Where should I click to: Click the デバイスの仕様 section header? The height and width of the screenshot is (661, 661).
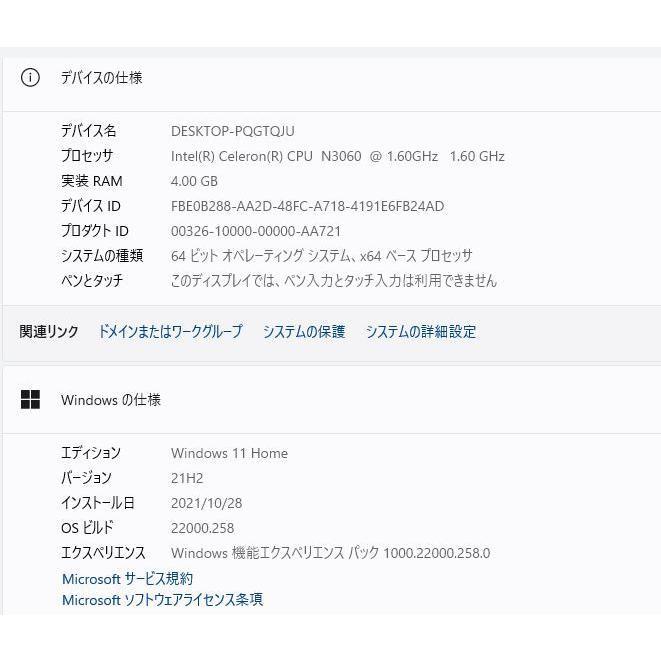pos(102,78)
